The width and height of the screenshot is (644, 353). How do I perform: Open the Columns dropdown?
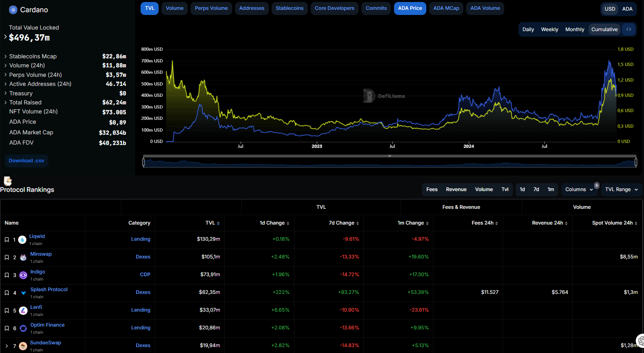(x=579, y=190)
